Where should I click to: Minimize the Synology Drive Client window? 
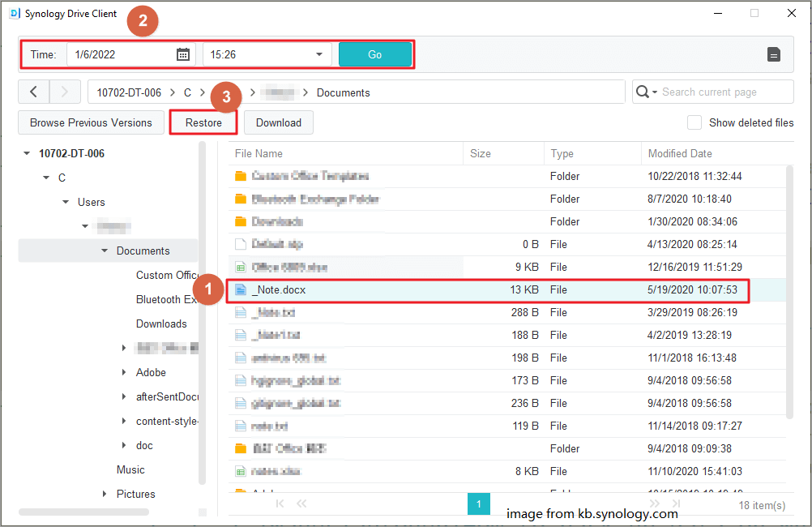point(718,13)
